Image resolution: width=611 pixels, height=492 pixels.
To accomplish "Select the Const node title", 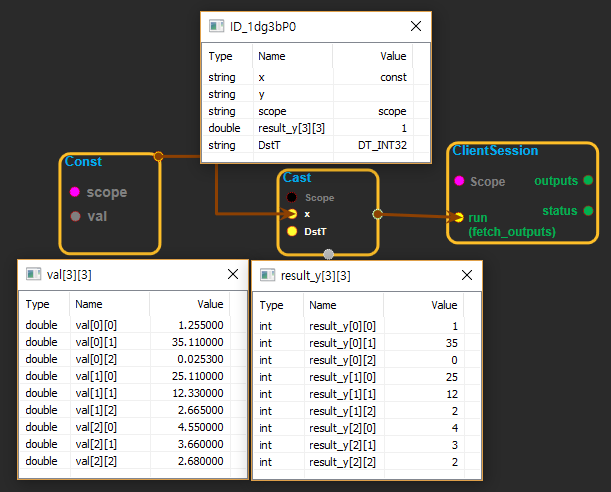I will [x=83, y=162].
